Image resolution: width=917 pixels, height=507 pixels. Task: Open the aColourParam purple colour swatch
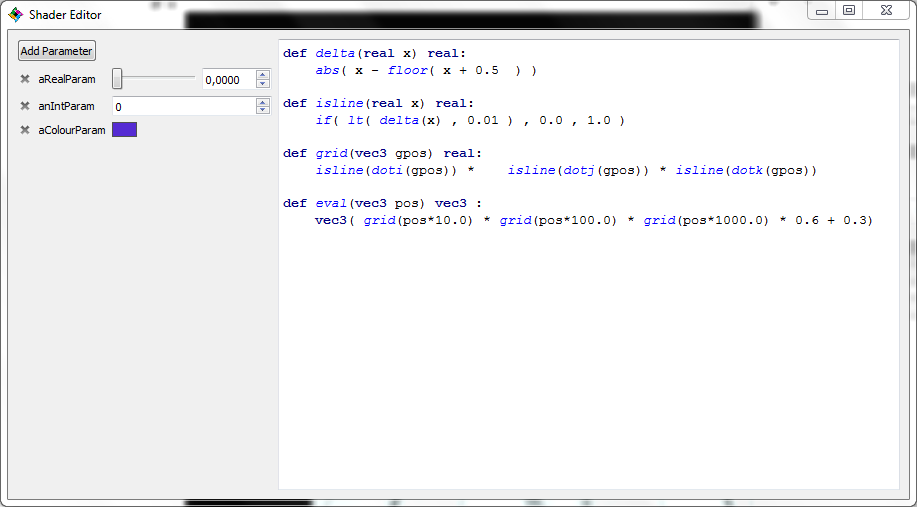pyautogui.click(x=125, y=130)
